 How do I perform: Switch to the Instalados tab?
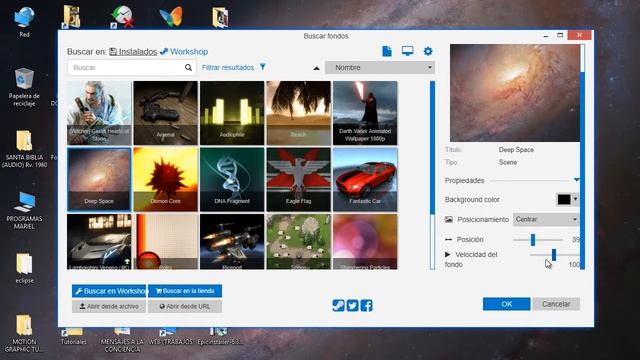click(133, 51)
